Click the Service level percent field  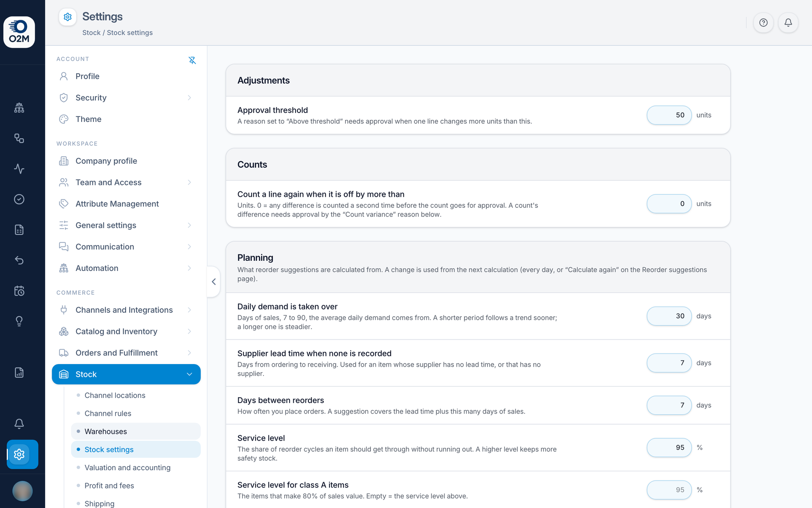tap(669, 447)
